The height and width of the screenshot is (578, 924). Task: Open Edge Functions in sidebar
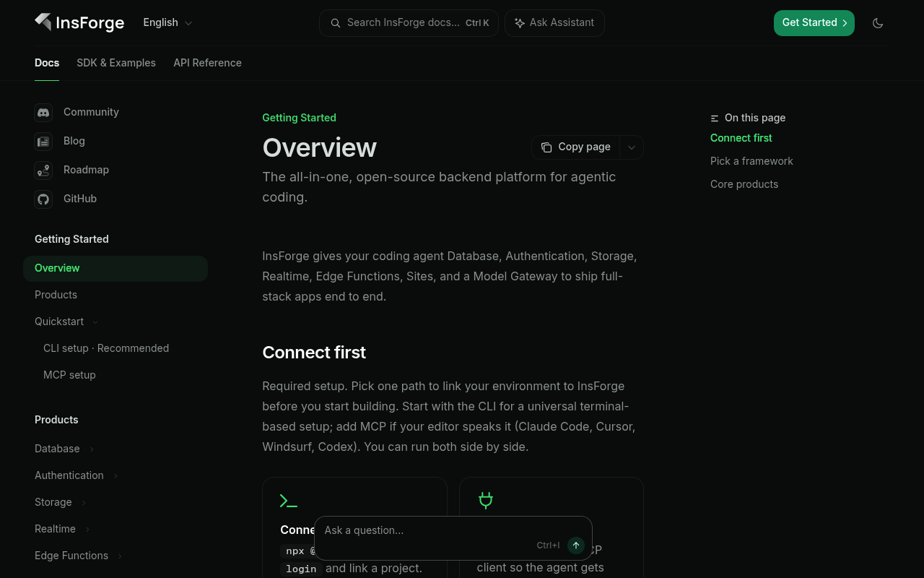(71, 556)
